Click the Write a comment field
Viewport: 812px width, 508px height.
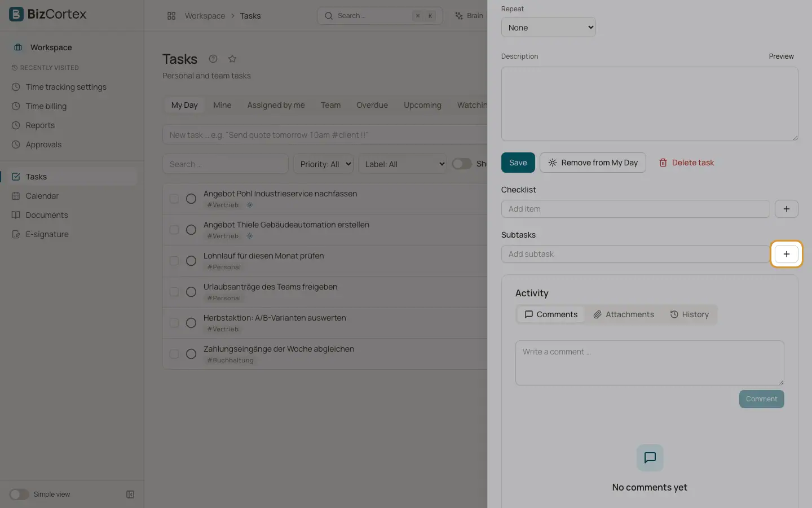tap(650, 363)
